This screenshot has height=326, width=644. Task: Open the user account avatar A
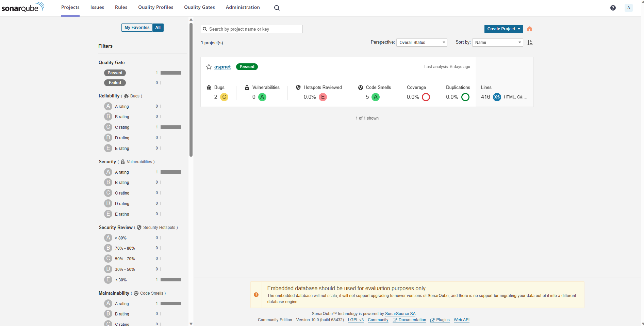[629, 8]
